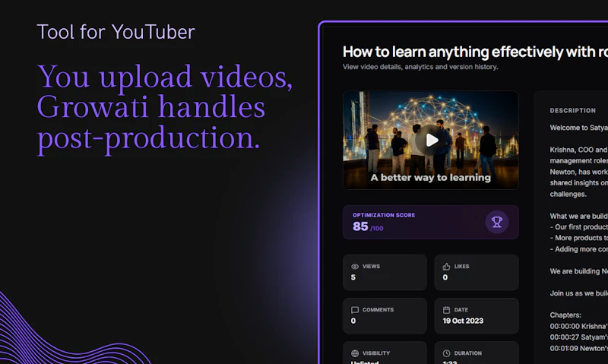The image size is (608, 364).
Task: Click the 'OPTIMIZATION SCORE' label
Action: point(384,215)
